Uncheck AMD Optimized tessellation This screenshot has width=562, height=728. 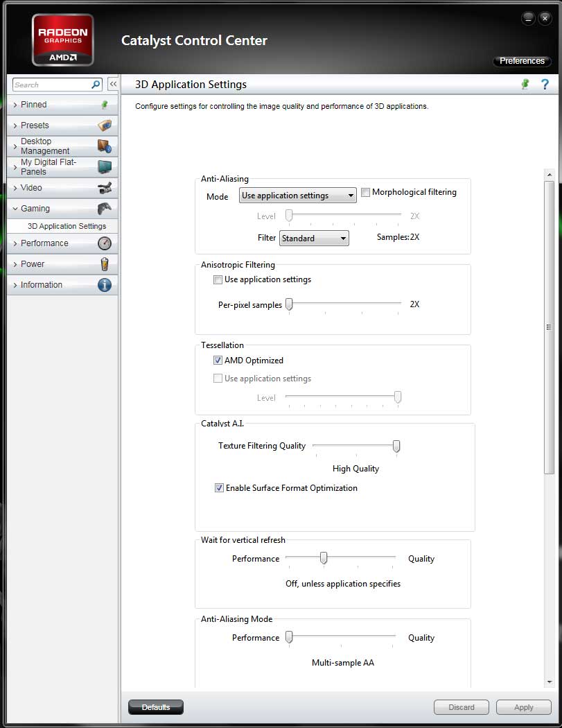pyautogui.click(x=218, y=361)
